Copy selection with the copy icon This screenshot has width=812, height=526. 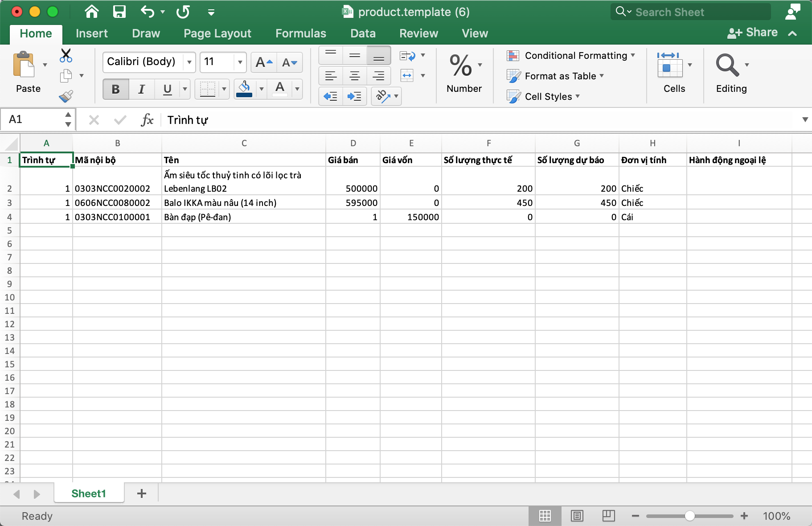(x=66, y=76)
